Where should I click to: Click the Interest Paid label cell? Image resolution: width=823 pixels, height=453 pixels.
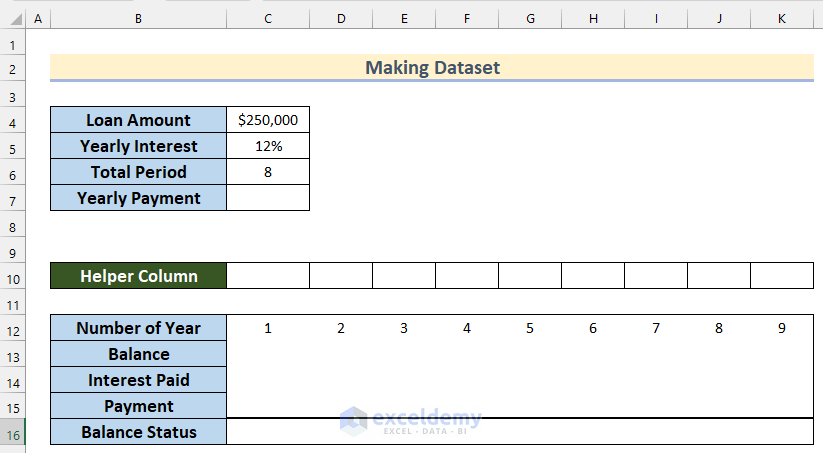click(138, 380)
